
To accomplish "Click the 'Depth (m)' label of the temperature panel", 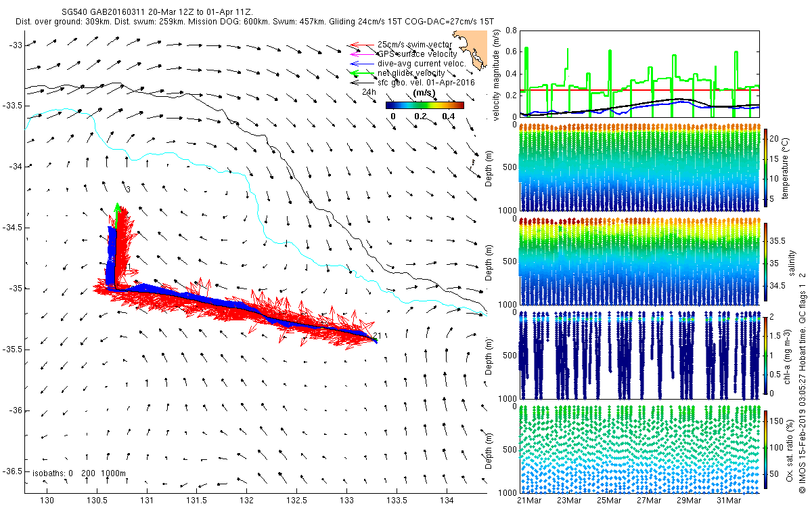I will coord(489,168).
